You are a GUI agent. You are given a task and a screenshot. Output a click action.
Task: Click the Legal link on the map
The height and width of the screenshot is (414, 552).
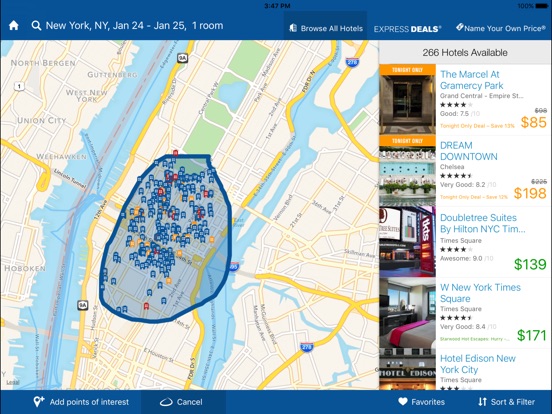(x=12, y=382)
